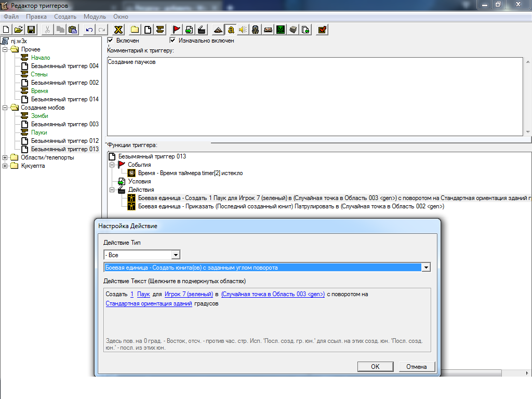
Task: Toggle the 'Изначально включен' checkbox
Action: click(x=172, y=41)
